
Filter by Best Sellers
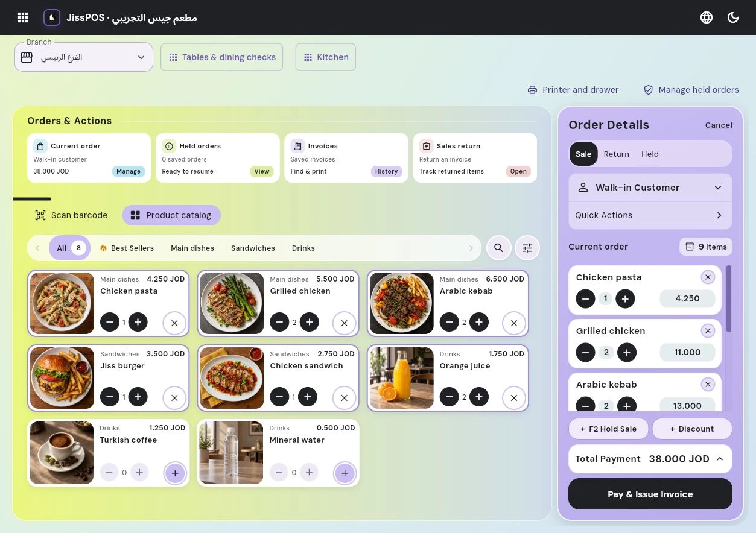coord(127,248)
